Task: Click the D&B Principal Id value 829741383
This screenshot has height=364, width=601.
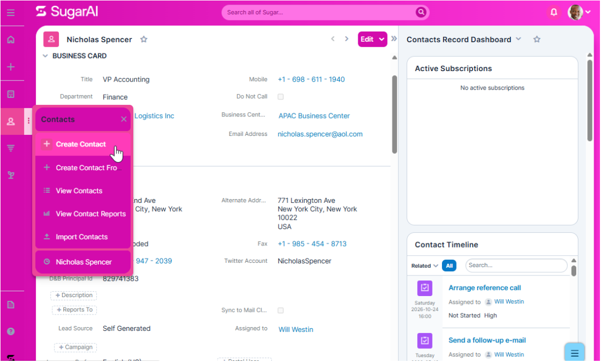Action: [x=120, y=279]
